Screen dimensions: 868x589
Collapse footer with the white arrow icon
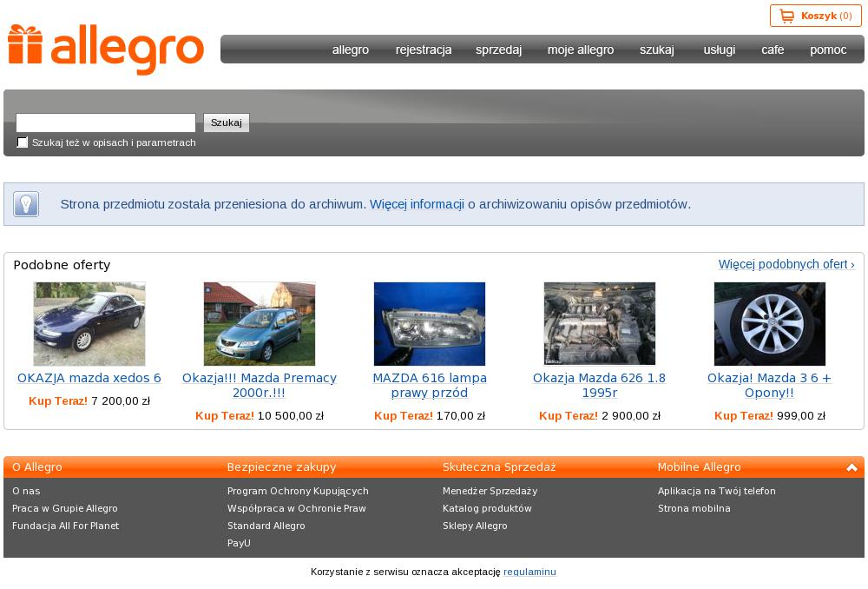click(852, 467)
